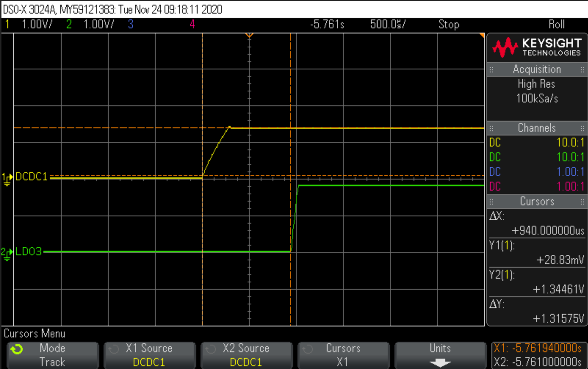Open X2 Source DCDC1 softkey
The width and height of the screenshot is (588, 369).
[246, 355]
